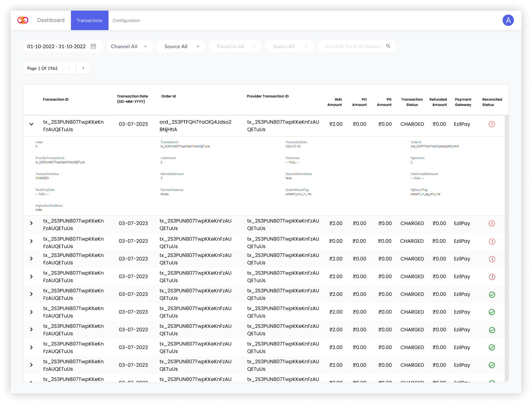Click the Refunded Amount column header
This screenshot has width=532, height=404.
point(438,102)
